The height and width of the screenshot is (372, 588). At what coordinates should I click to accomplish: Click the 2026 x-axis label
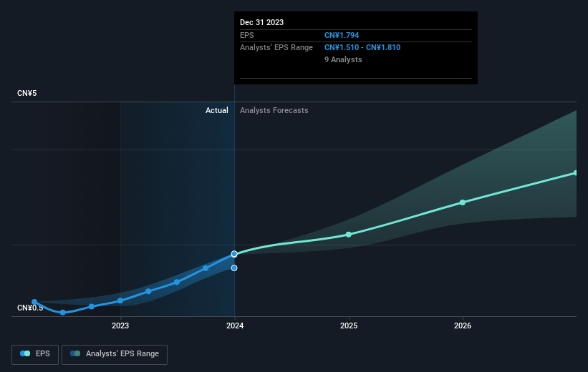click(x=463, y=325)
